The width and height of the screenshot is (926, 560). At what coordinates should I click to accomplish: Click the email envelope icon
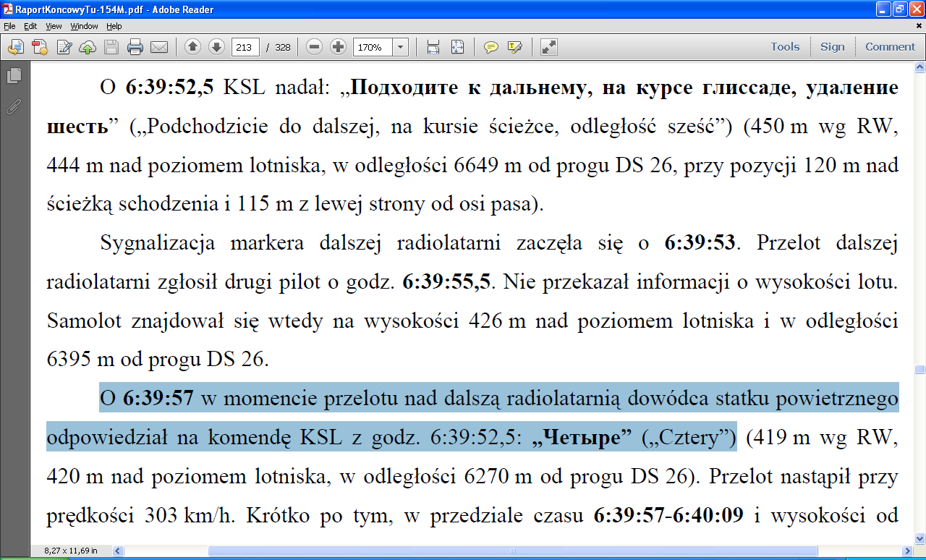pyautogui.click(x=159, y=47)
